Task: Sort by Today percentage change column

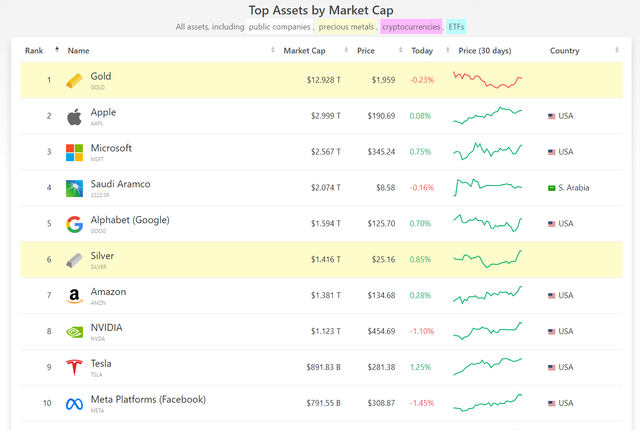Action: pyautogui.click(x=422, y=50)
